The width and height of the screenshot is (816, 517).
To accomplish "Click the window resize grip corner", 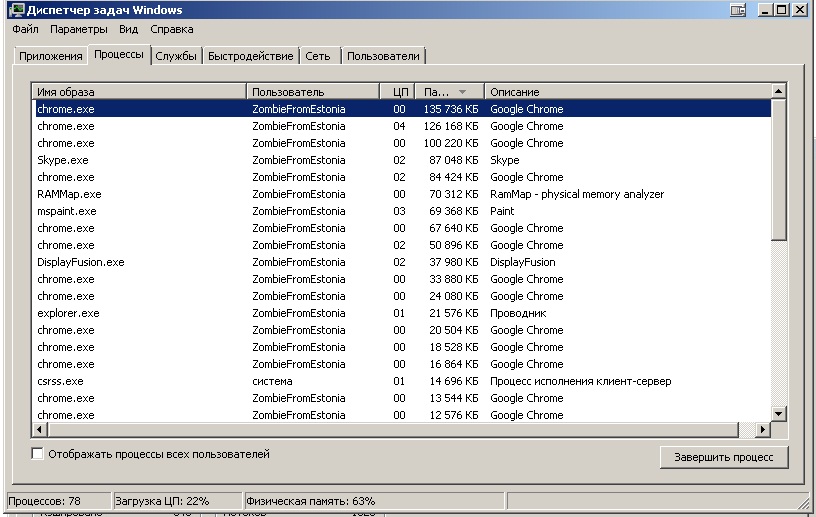I will pyautogui.click(x=803, y=502).
